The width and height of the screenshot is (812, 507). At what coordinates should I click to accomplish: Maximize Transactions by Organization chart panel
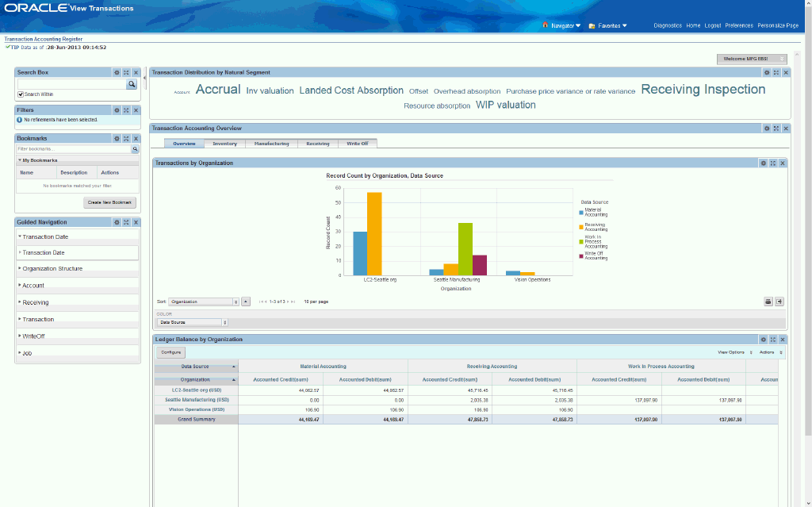[x=773, y=163]
